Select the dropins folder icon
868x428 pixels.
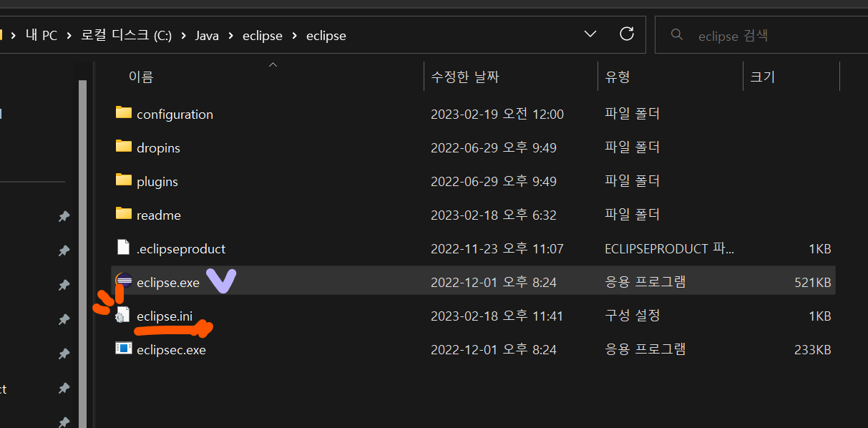coord(124,147)
